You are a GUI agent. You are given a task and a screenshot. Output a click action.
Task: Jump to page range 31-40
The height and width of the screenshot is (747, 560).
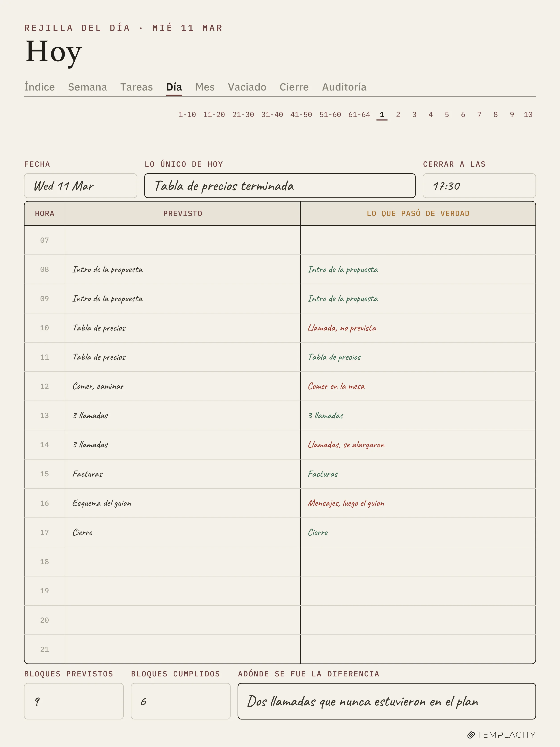click(272, 114)
